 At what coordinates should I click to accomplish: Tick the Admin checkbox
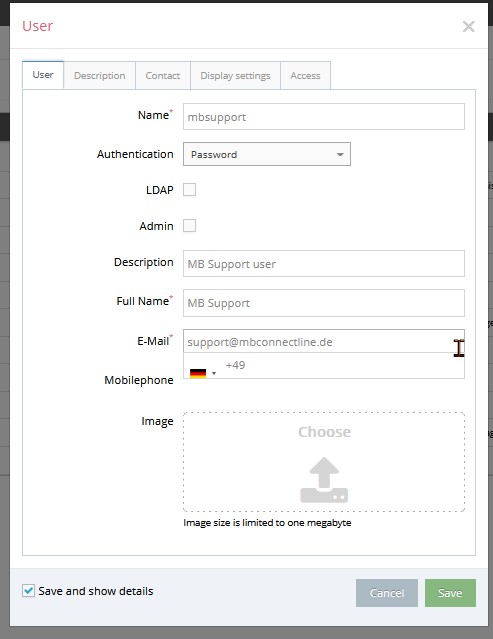(x=189, y=225)
